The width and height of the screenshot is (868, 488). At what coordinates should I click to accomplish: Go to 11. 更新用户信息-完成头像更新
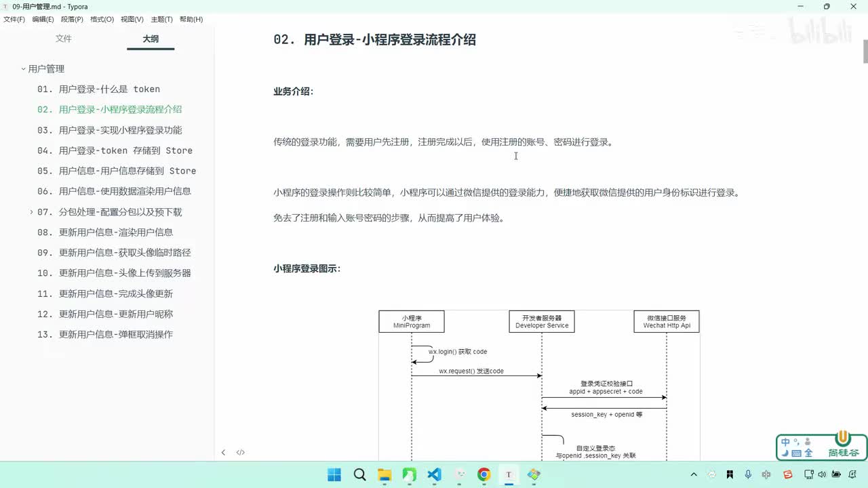click(x=105, y=293)
